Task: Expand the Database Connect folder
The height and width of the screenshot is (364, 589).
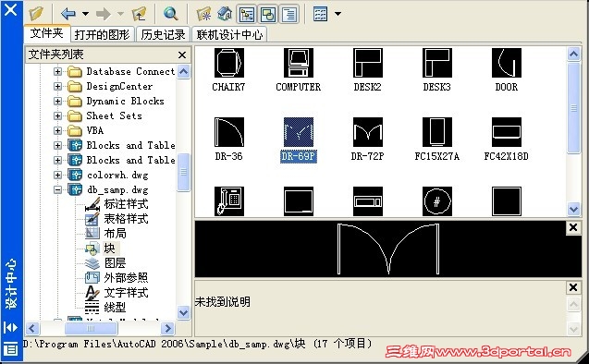Action: 57,71
